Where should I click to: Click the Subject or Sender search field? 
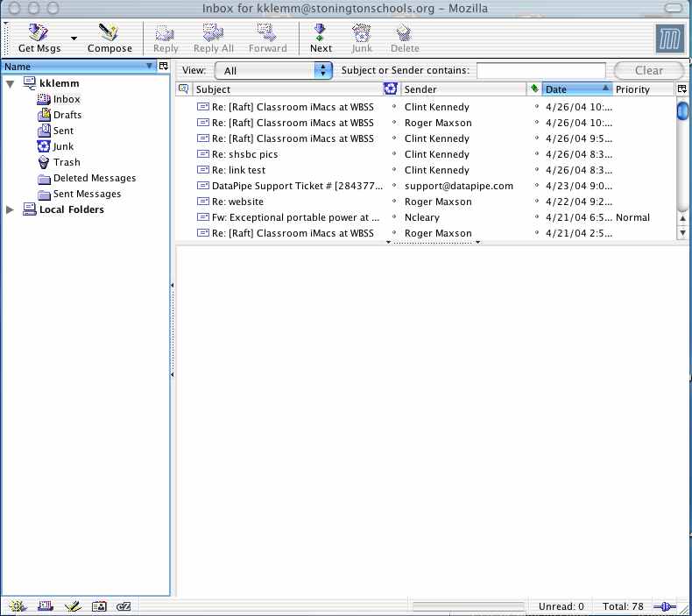point(540,70)
